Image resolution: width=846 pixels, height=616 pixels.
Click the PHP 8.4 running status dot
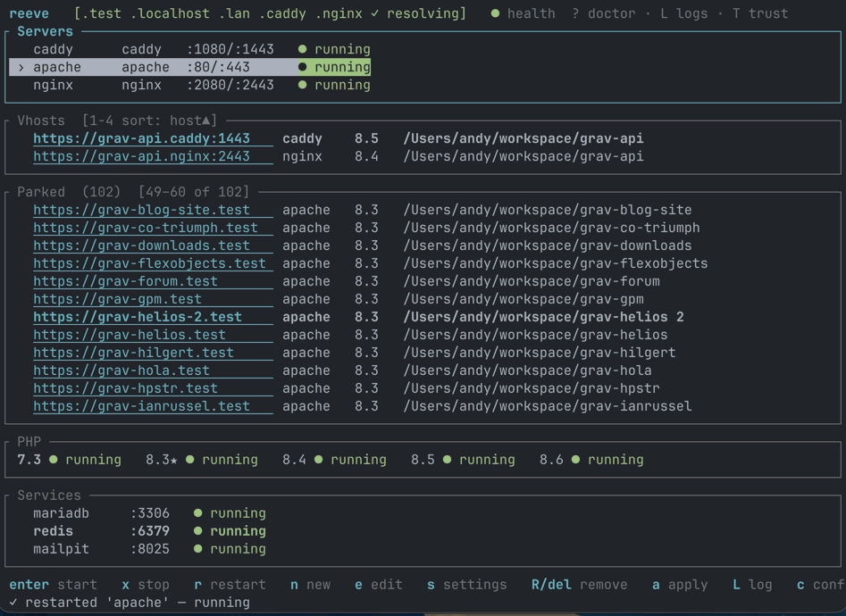tap(318, 460)
